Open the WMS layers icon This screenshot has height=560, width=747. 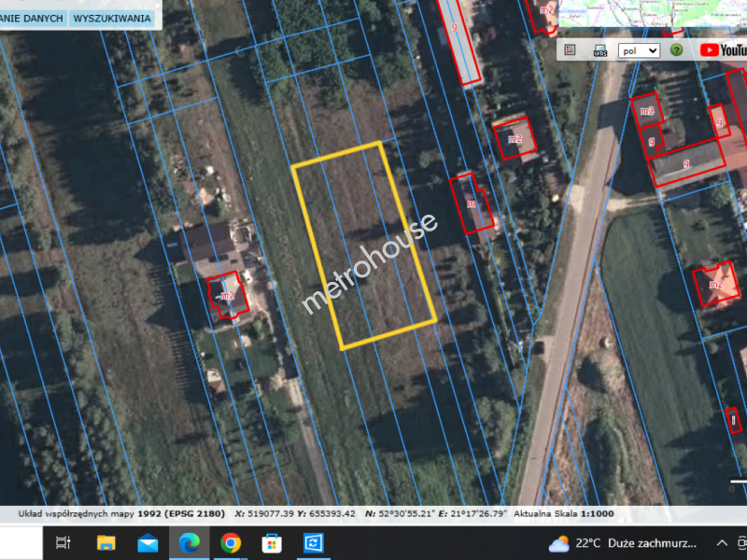[x=599, y=50]
